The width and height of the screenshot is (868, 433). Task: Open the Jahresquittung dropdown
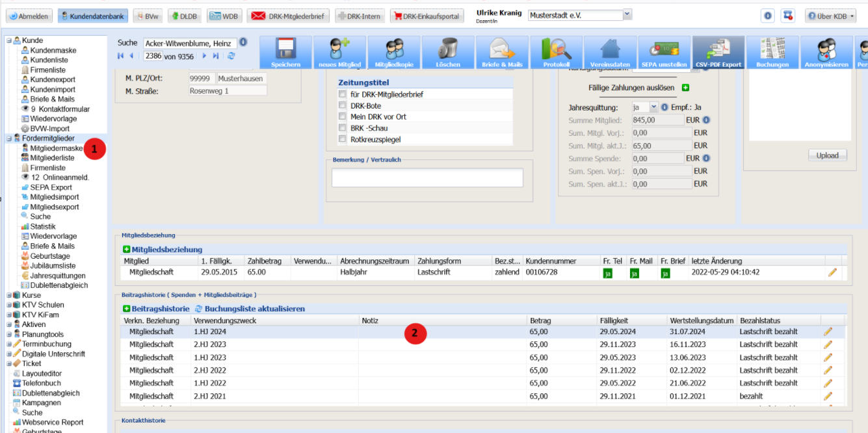(x=654, y=107)
